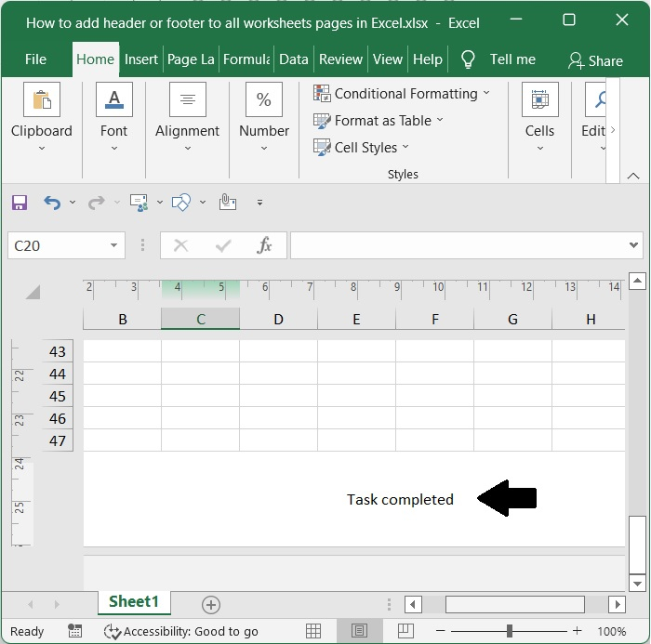
Task: Click the Save icon in Quick Access Toolbar
Action: (x=20, y=202)
